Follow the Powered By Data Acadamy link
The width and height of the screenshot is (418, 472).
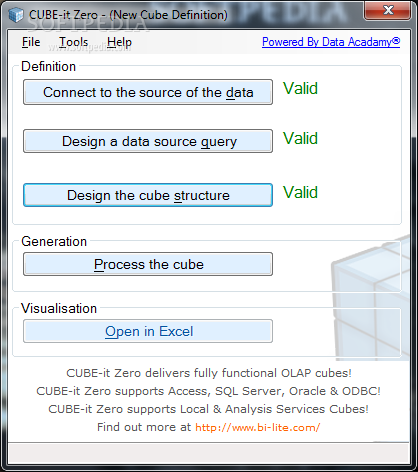click(x=331, y=42)
